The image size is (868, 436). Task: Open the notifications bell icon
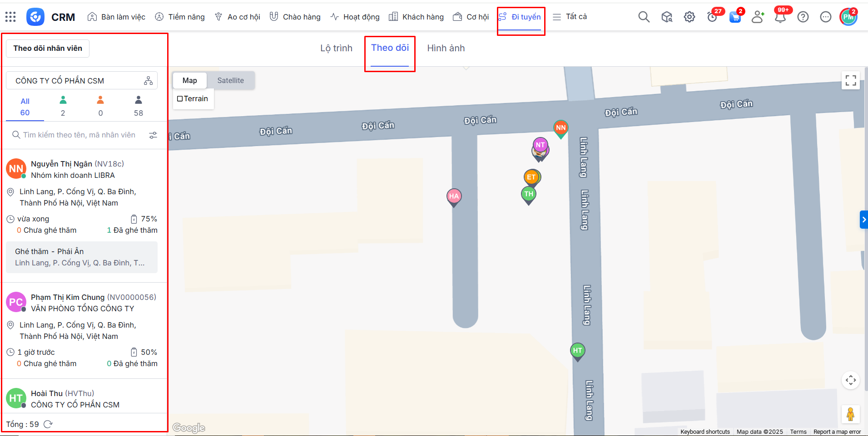pos(780,18)
